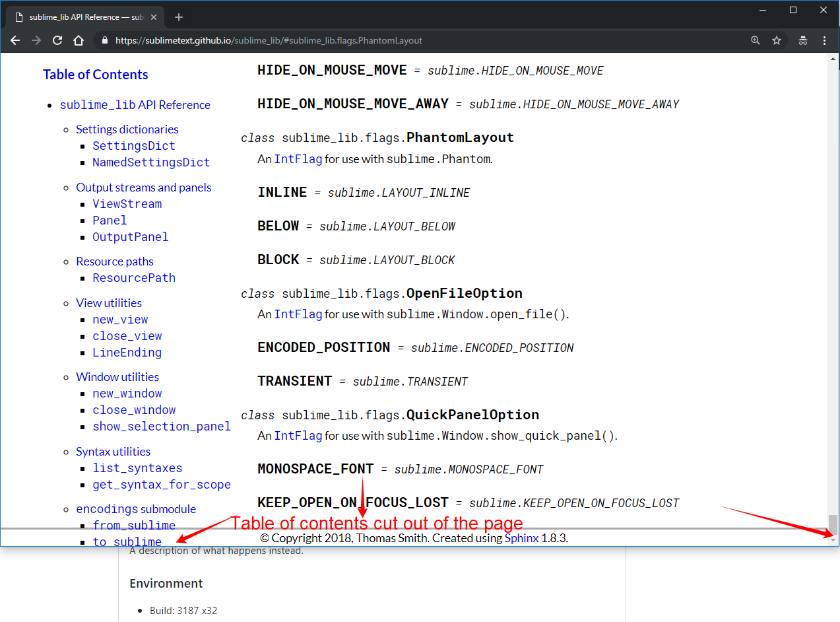This screenshot has width=840, height=622.
Task: Open a new tab with the plus button
Action: (x=179, y=17)
